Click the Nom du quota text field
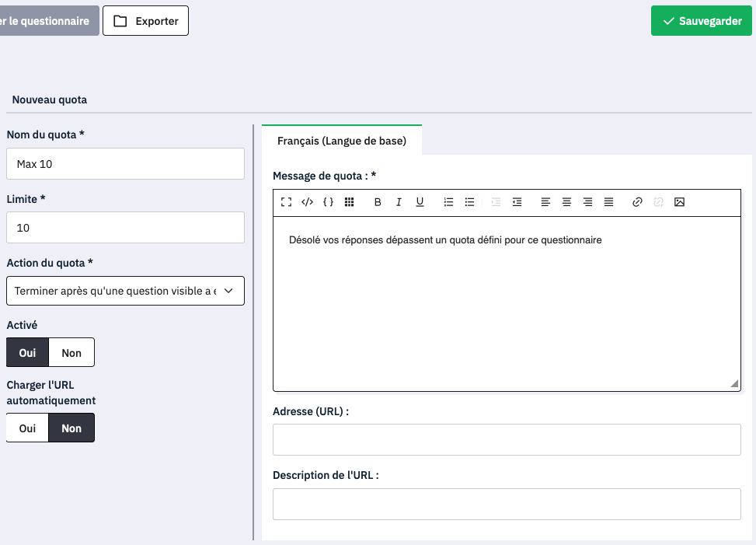Screen dimensions: 756x545 point(125,164)
